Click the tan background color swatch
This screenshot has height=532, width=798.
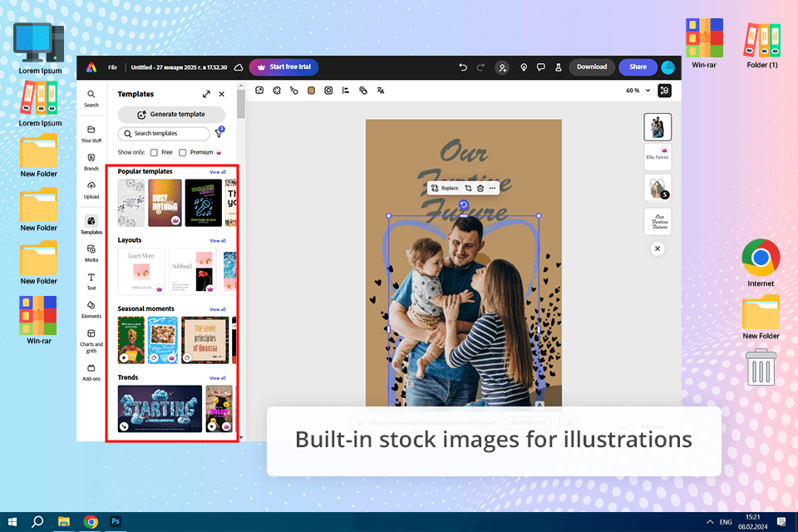coord(311,91)
